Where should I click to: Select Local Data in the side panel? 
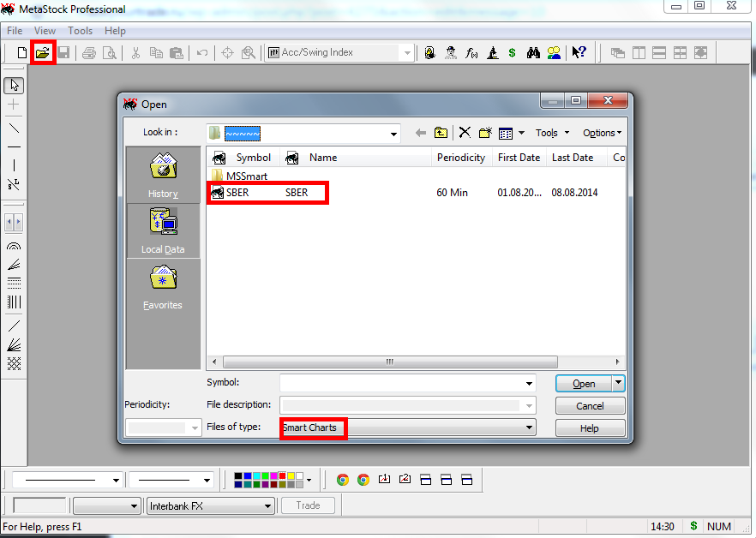[163, 231]
